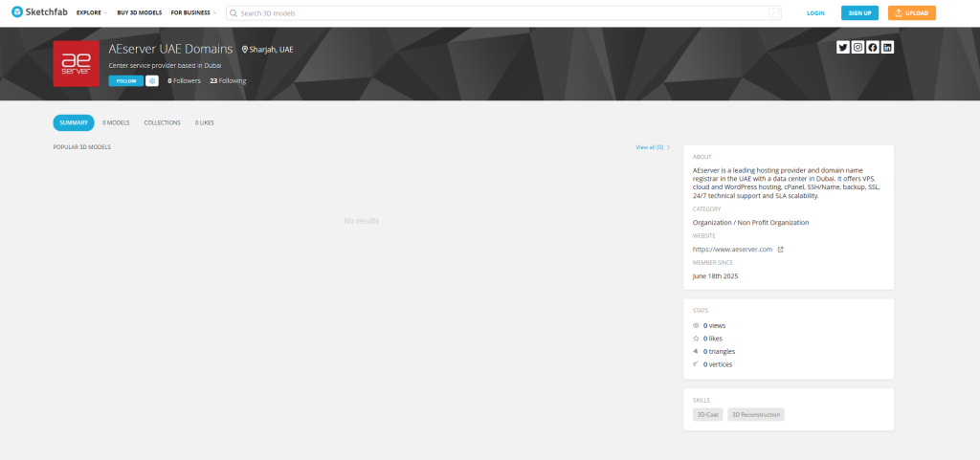Viewport: 980px width, 460px height.
Task: Focus the Search 3D models field
Action: click(x=503, y=13)
